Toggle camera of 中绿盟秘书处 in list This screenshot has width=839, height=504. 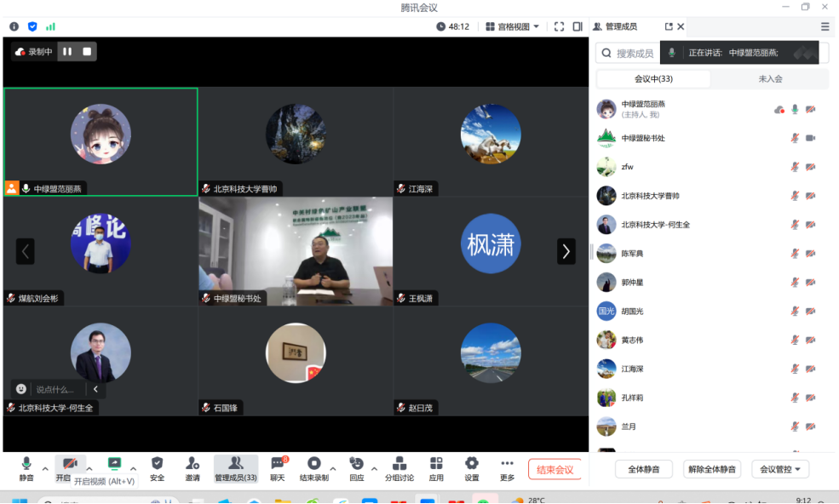(811, 138)
